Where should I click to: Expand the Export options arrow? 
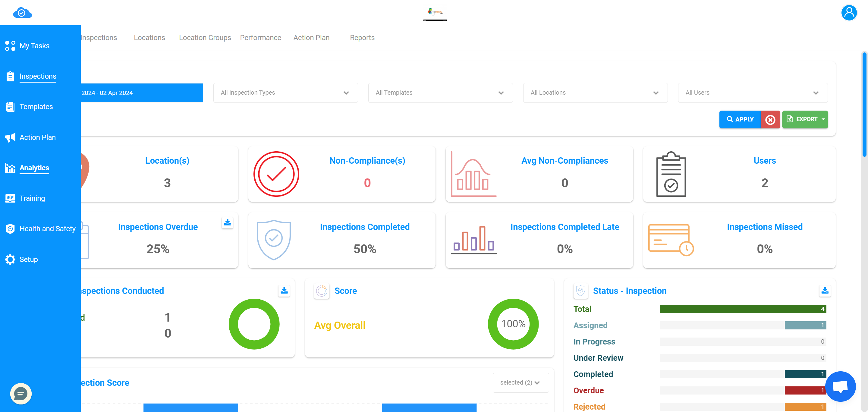(823, 119)
